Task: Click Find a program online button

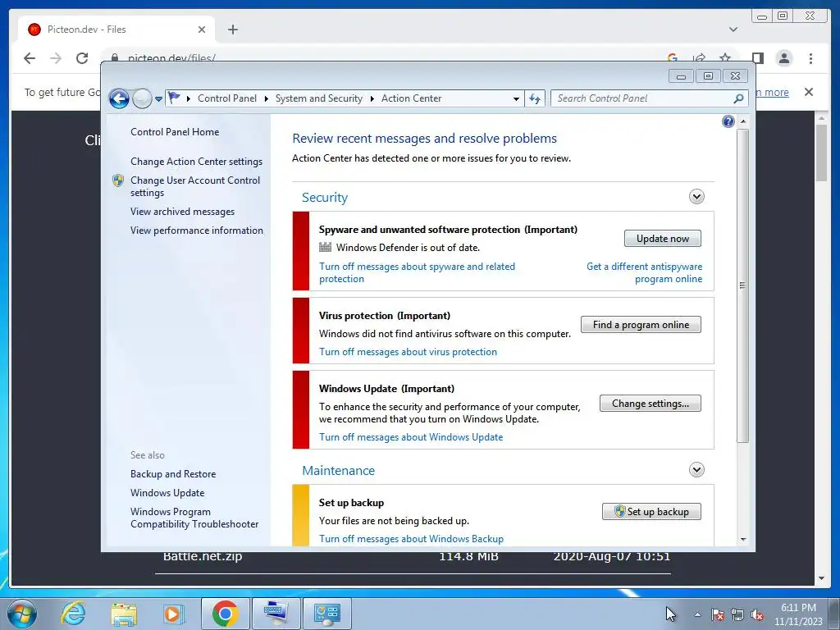Action: [x=641, y=325]
